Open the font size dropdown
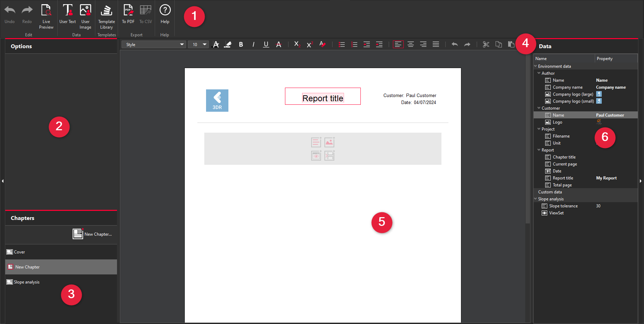The height and width of the screenshot is (324, 644). [198, 44]
